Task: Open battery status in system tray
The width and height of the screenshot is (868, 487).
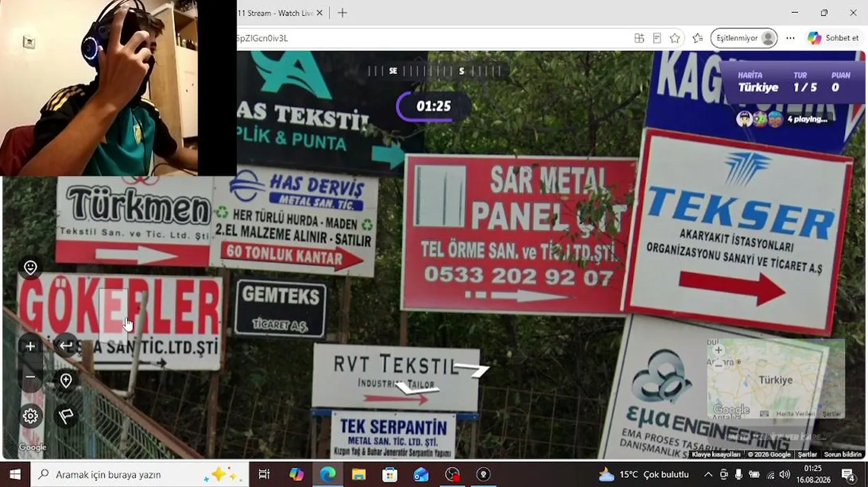Action: tap(754, 474)
